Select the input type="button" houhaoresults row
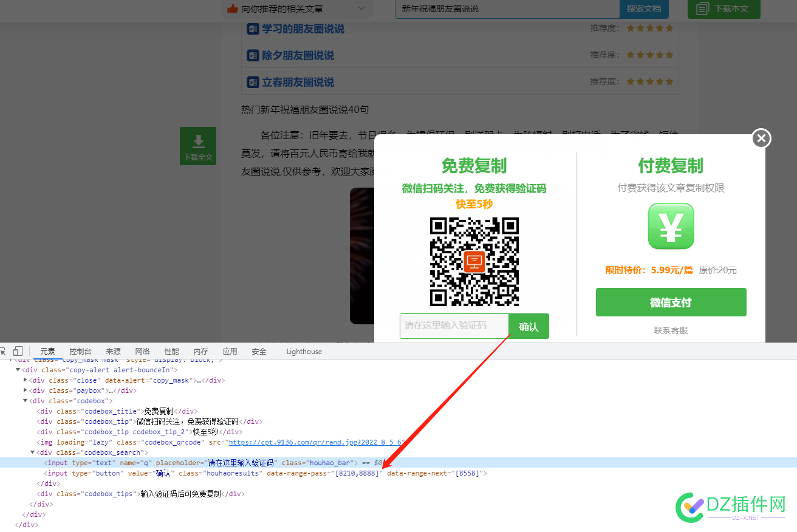This screenshot has width=797, height=532. [398, 473]
